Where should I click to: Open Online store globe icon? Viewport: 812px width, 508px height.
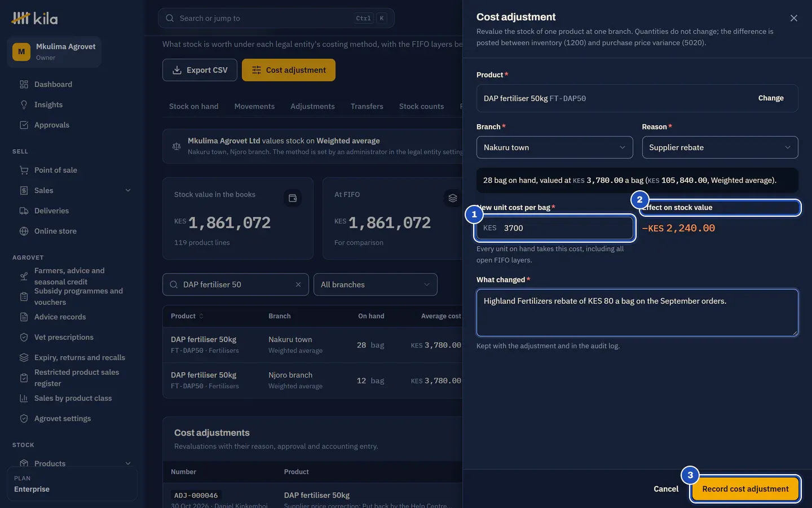point(24,231)
